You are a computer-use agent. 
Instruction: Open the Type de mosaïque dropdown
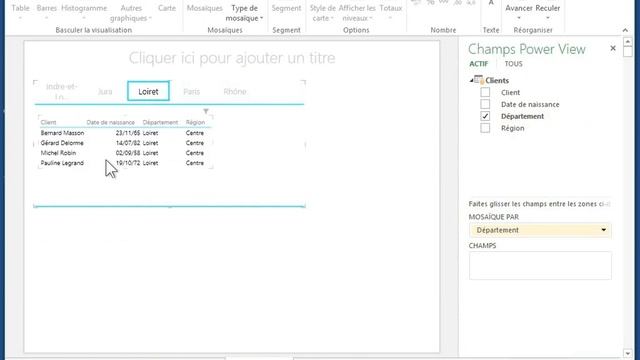click(244, 13)
